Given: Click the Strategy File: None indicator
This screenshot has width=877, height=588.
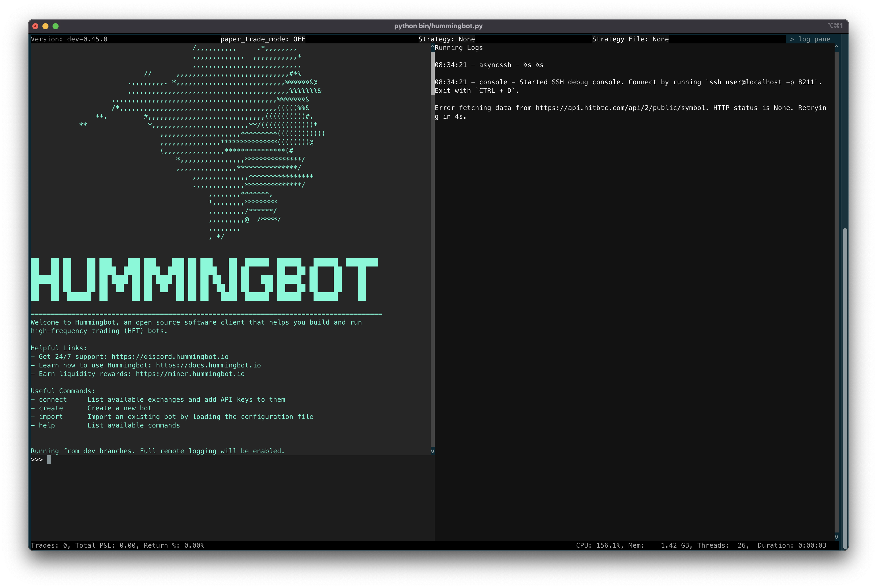Looking at the screenshot, I should (630, 39).
